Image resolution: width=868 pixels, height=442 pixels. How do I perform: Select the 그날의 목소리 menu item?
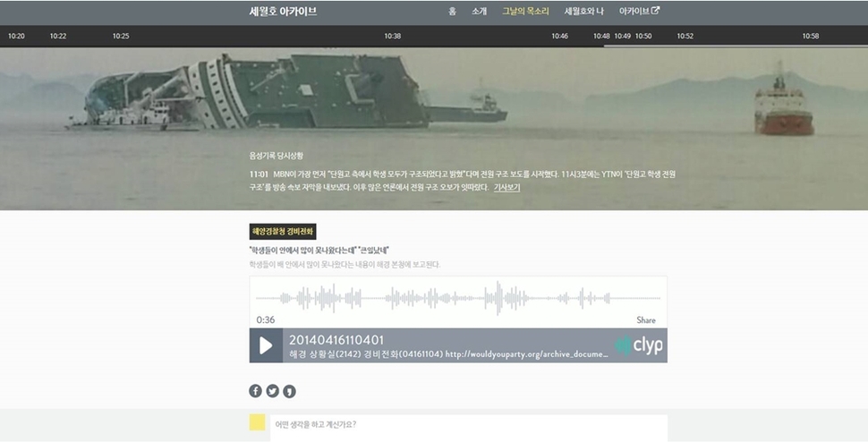[524, 12]
